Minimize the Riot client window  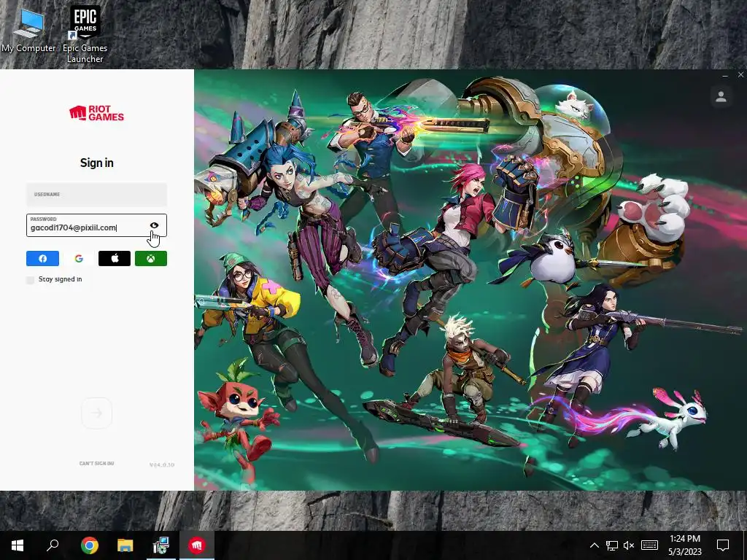click(x=725, y=75)
